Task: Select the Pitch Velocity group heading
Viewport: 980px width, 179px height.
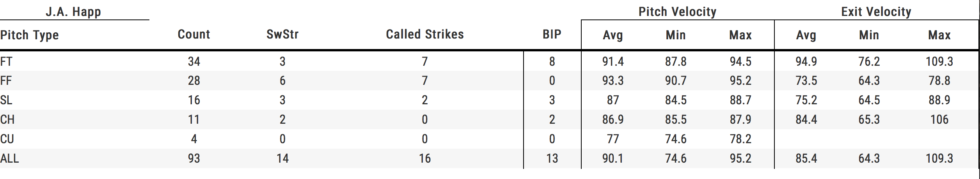Action: 677,12
